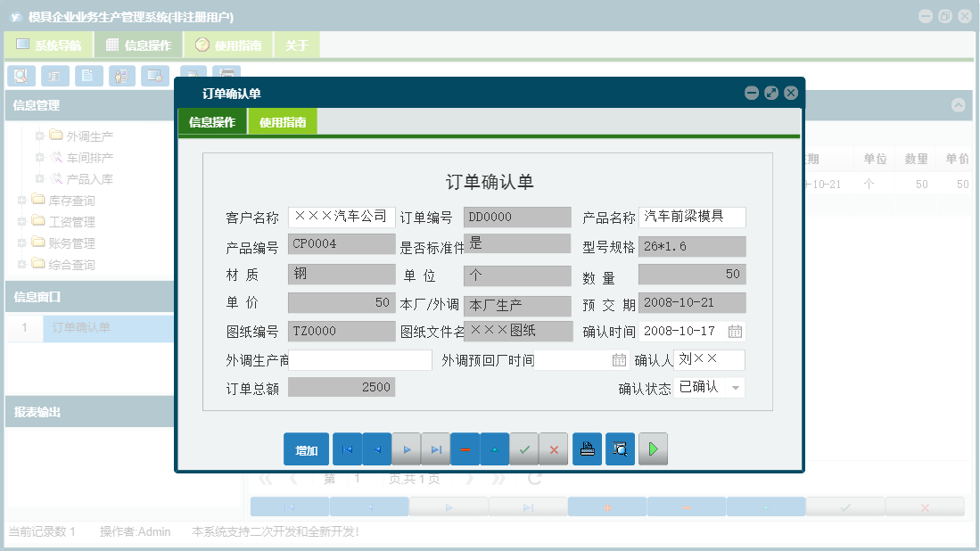980x551 pixels.
Task: Jump to the last record
Action: 436,448
